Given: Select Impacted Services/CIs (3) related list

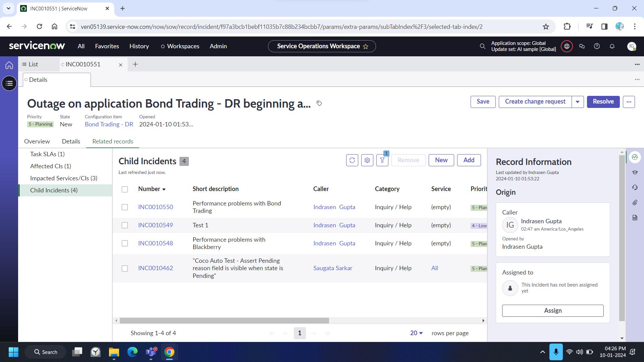Looking at the screenshot, I should pos(64,178).
